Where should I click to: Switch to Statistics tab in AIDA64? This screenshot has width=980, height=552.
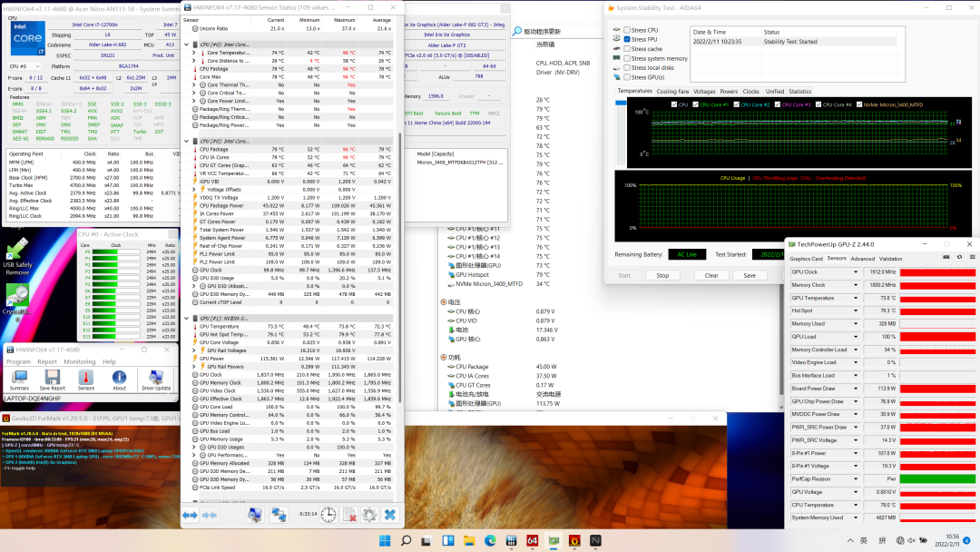tap(800, 92)
